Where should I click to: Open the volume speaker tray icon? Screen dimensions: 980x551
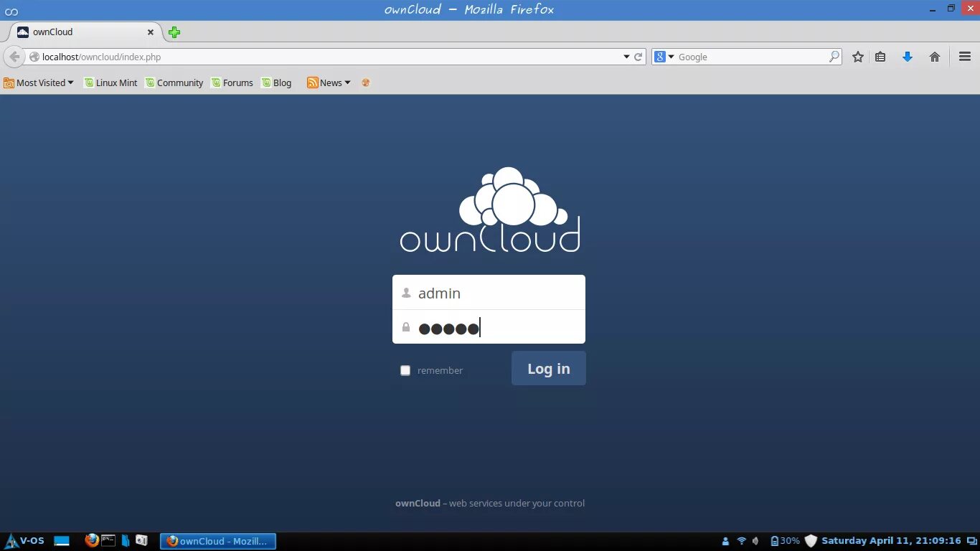755,541
